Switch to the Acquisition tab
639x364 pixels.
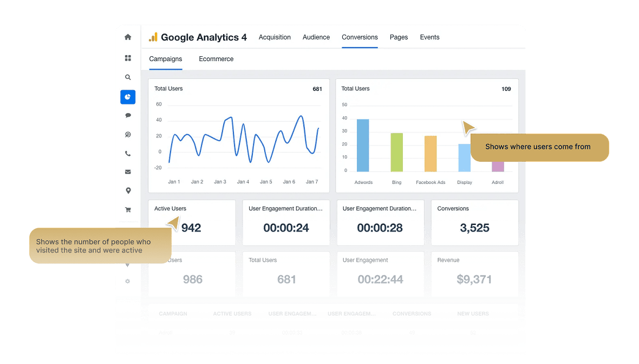point(275,37)
